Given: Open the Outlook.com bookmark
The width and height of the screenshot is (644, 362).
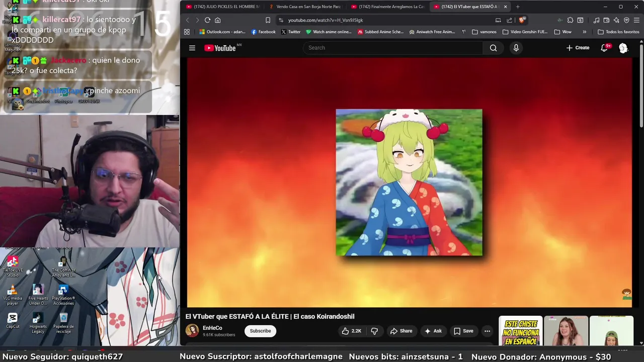Looking at the screenshot, I should 222,32.
